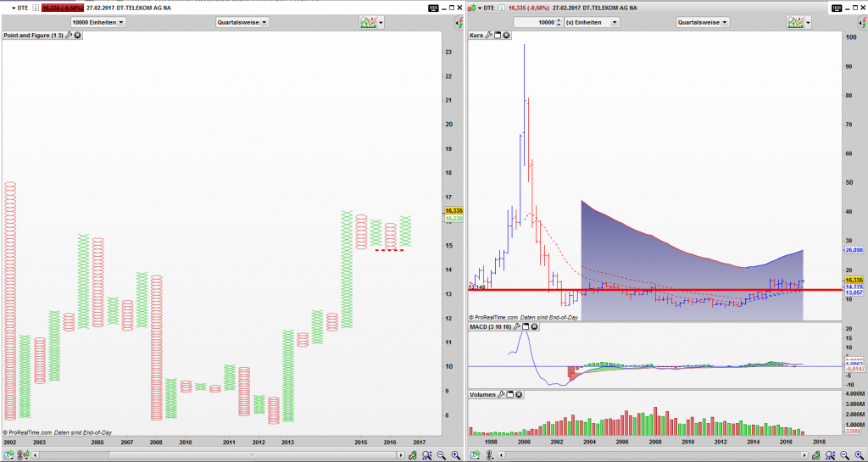
Task: Open the Volumen panel settings wrench
Action: [501, 394]
